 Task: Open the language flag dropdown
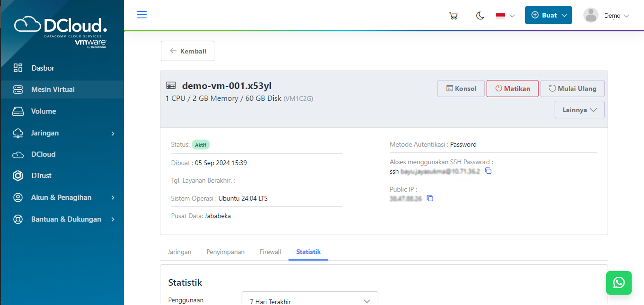tap(505, 15)
